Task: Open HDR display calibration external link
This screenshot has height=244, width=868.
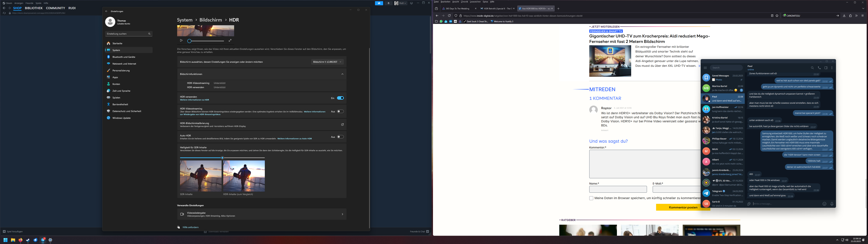Action: (342, 125)
